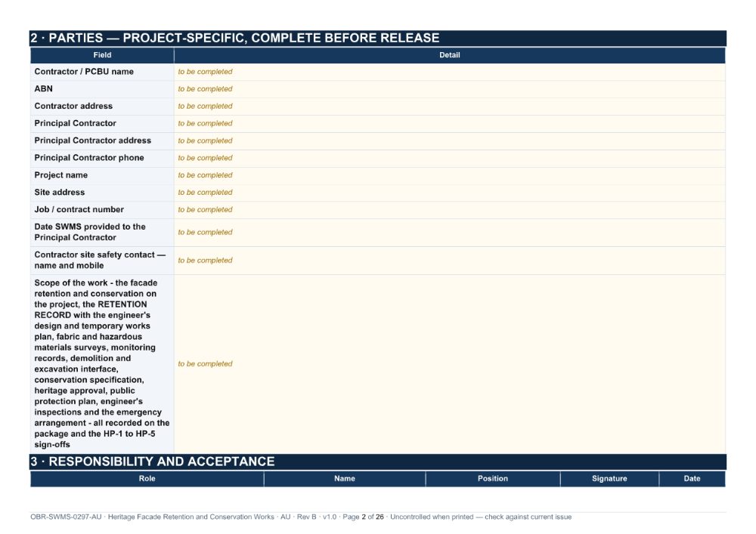Click the Project name detail cell

[x=449, y=176]
